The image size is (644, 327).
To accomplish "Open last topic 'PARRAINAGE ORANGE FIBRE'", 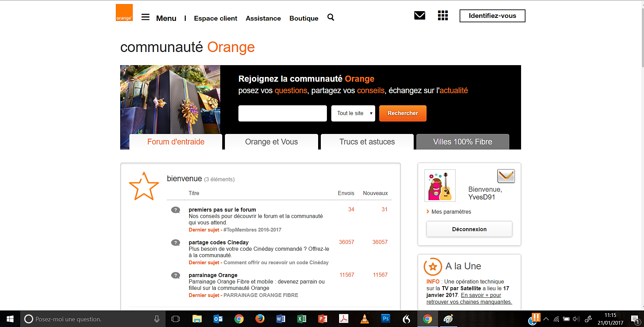I will pyautogui.click(x=261, y=295).
